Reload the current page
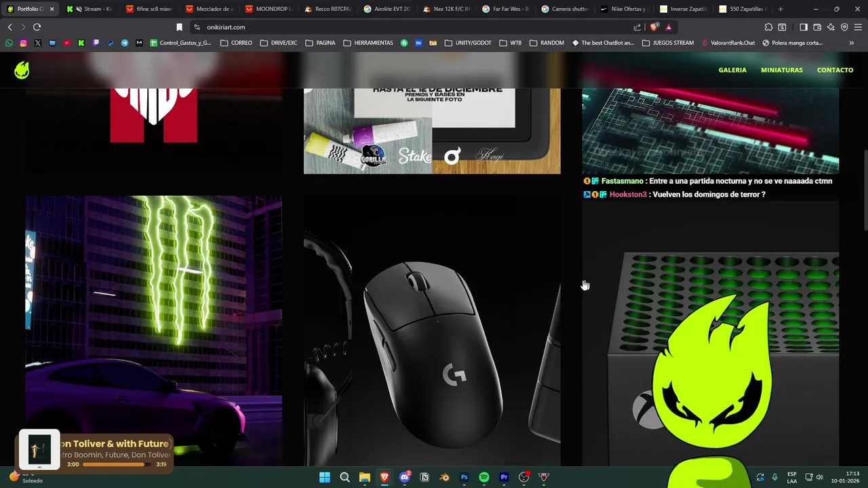 [37, 27]
